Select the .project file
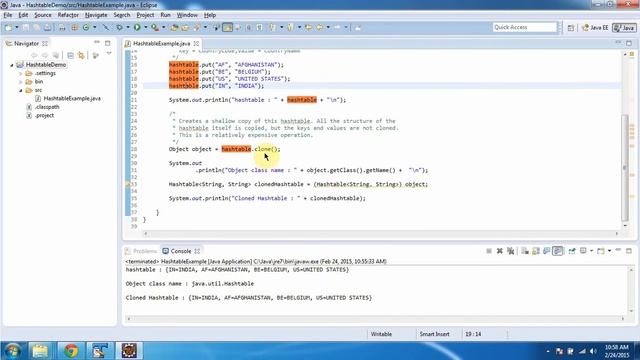Screen dimensions: 640x360 coord(44,116)
